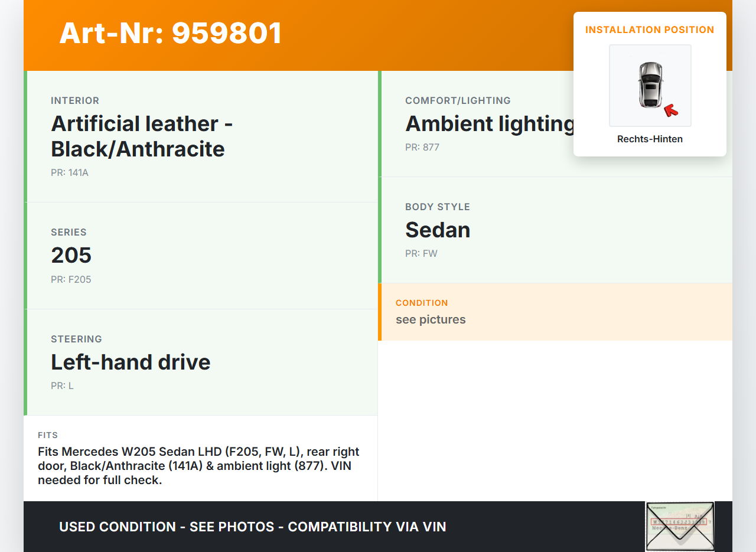
Task: Click the Used Condition footer banner text
Action: [x=252, y=527]
